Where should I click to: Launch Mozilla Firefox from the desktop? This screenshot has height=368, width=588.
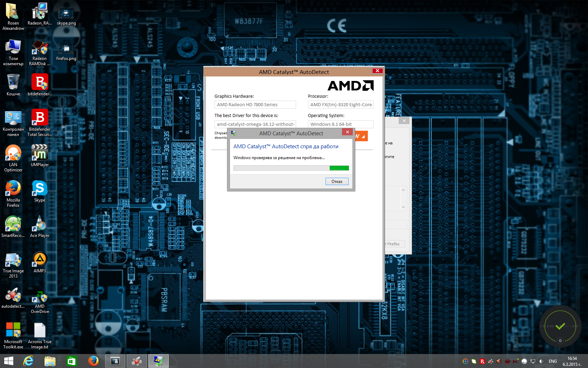click(13, 193)
